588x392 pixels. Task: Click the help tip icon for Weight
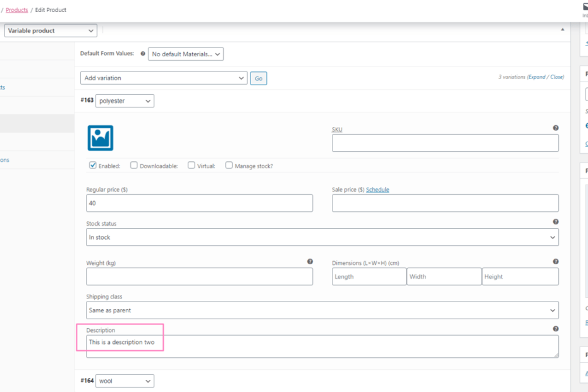coord(310,261)
